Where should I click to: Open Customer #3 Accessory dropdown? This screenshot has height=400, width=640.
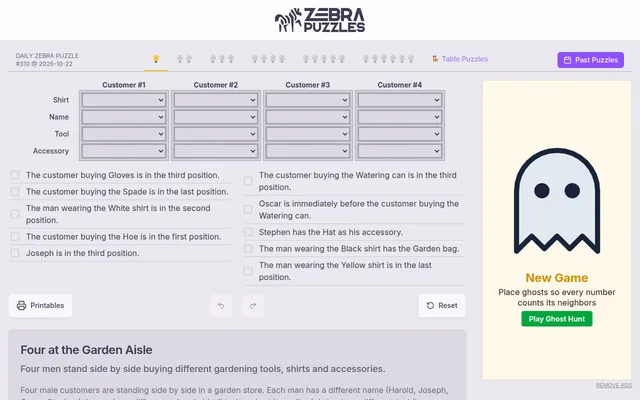307,151
